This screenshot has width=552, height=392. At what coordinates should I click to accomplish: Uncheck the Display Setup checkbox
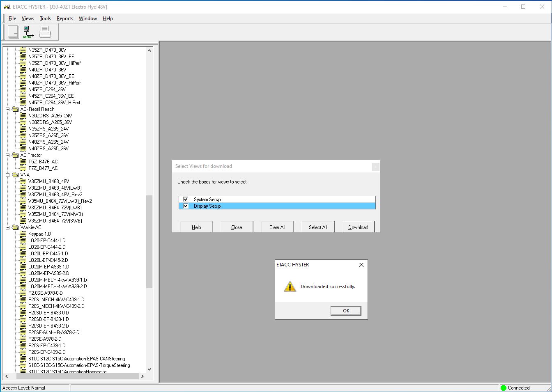tap(186, 206)
